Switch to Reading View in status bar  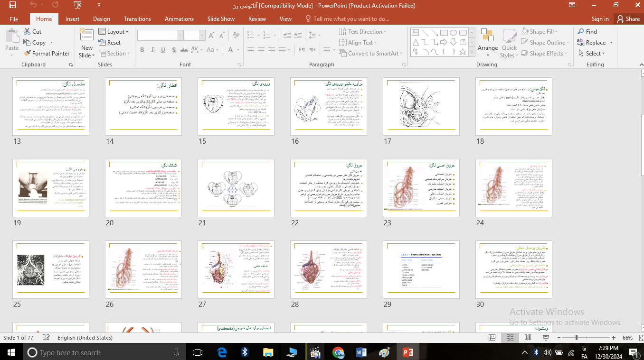(528, 338)
